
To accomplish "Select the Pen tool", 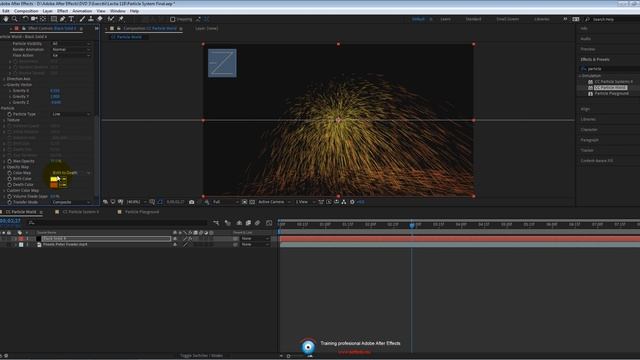I will pos(62,19).
